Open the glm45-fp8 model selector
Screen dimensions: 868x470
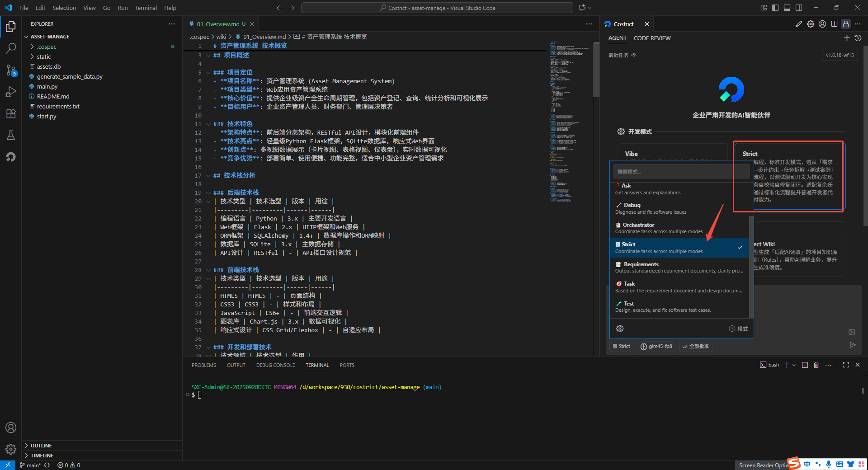tap(656, 346)
